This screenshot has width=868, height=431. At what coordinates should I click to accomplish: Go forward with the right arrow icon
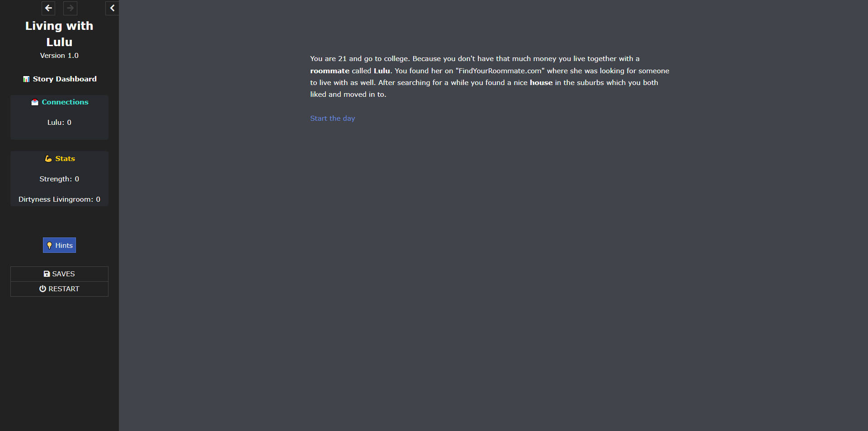tap(70, 8)
